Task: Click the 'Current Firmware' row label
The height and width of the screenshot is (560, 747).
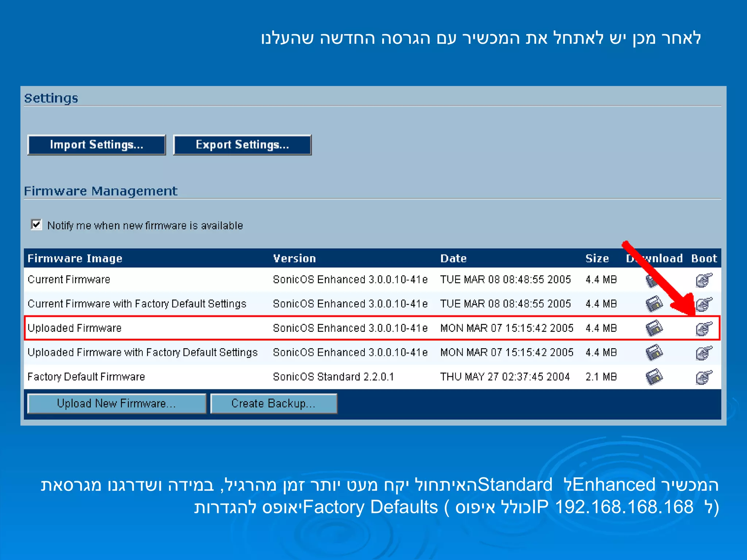Action: (x=69, y=280)
